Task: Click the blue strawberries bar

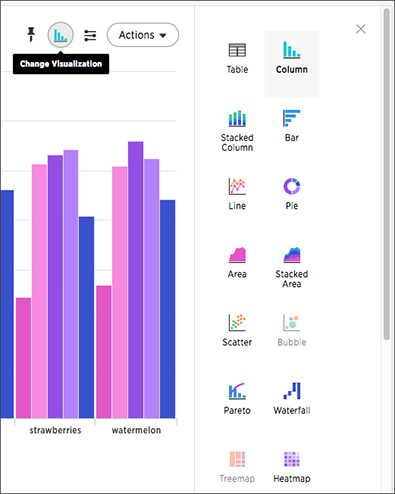Action: 86,317
